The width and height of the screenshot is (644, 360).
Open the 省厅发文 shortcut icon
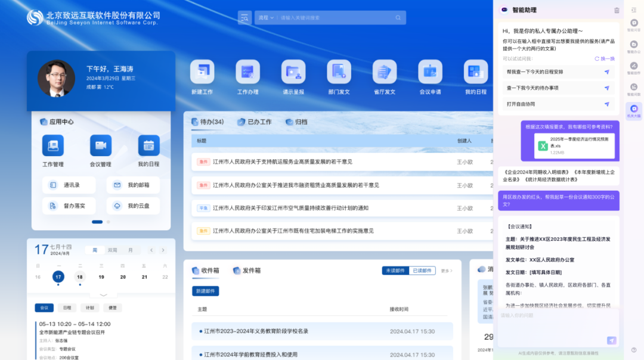(385, 72)
